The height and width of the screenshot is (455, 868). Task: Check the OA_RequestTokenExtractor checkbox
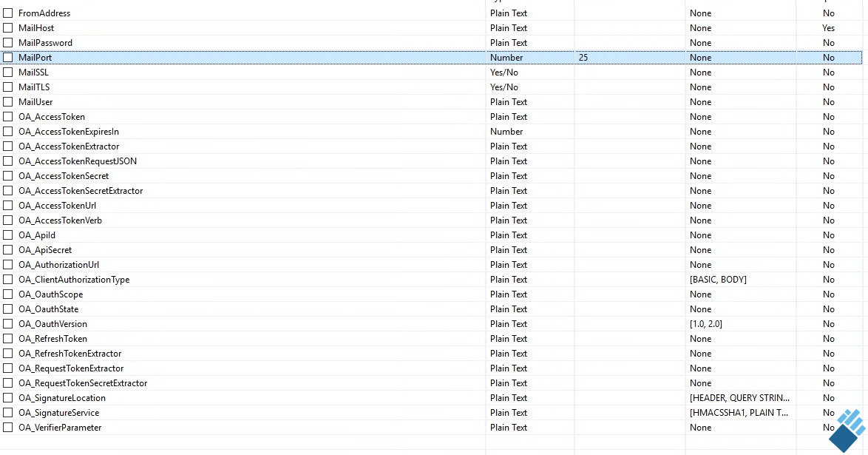[7, 368]
